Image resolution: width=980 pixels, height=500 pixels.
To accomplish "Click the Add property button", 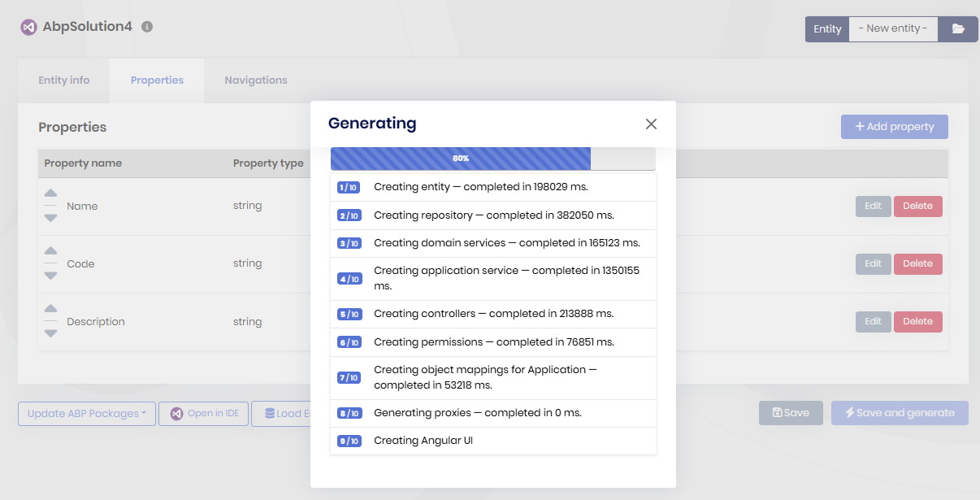I will (894, 127).
